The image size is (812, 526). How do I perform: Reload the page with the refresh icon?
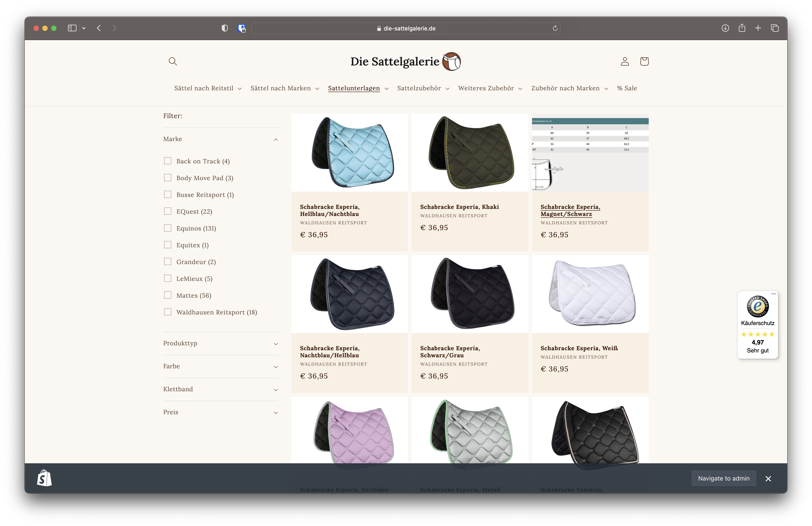coord(555,28)
